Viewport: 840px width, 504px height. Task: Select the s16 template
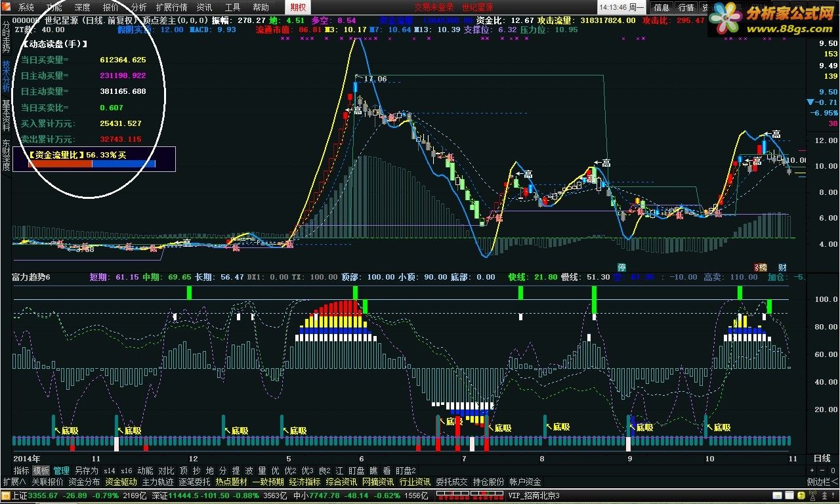pos(127,471)
